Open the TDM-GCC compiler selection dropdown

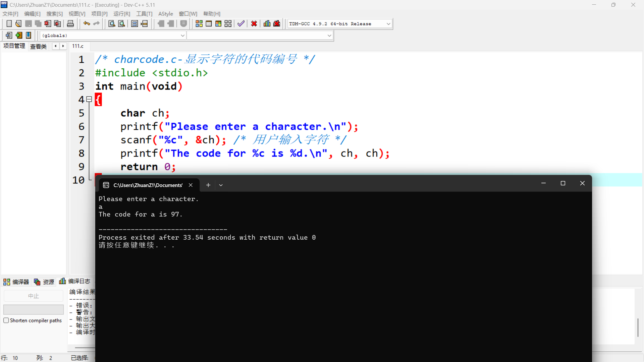(388, 24)
